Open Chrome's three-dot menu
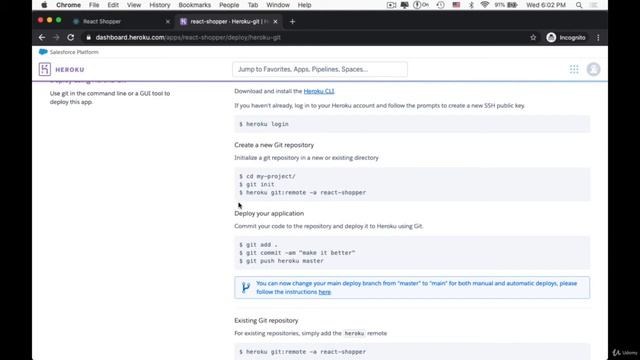 (598, 38)
